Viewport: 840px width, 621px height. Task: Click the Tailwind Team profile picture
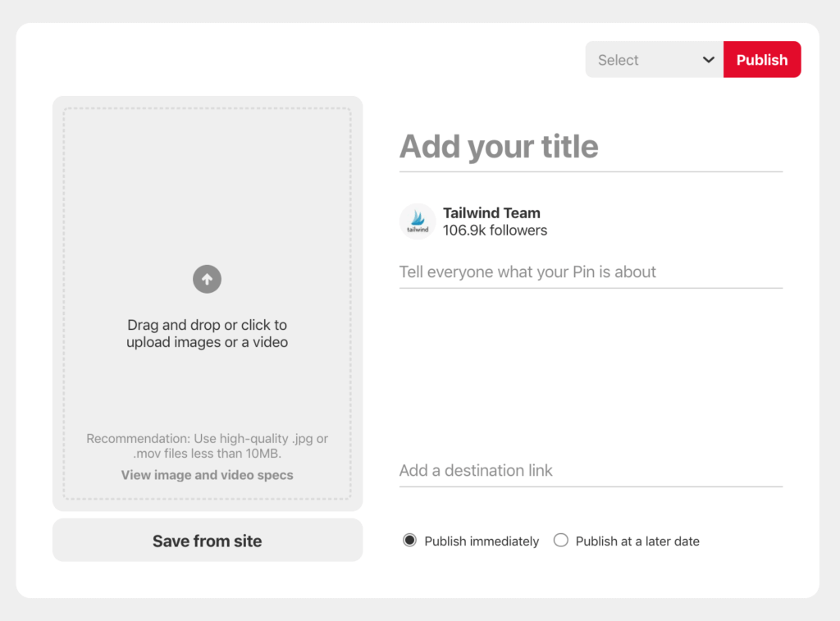click(x=417, y=220)
